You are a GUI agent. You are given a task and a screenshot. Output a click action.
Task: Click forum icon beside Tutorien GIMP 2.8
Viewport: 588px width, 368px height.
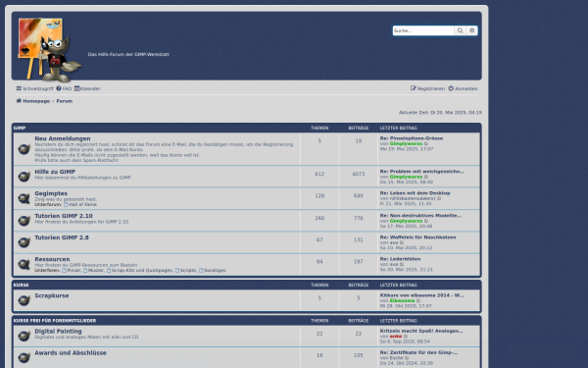pos(24,242)
